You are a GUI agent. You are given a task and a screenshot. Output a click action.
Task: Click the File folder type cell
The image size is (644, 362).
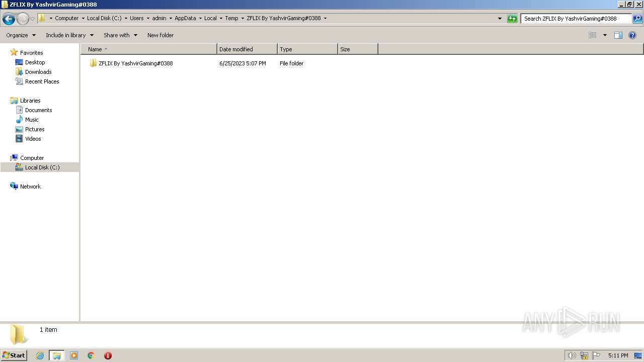click(292, 63)
